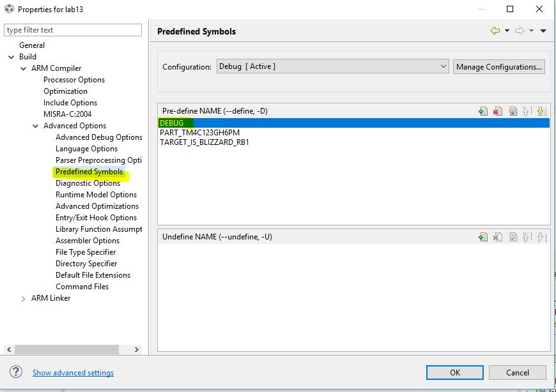Viewport: 556px width, 392px height.
Task: Go forward with grey arrow
Action: [x=520, y=31]
